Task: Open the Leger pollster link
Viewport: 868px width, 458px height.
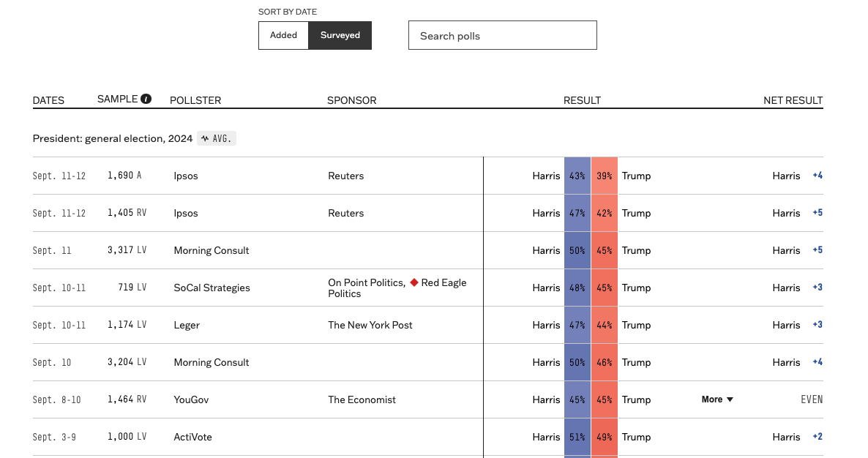Action: [187, 325]
